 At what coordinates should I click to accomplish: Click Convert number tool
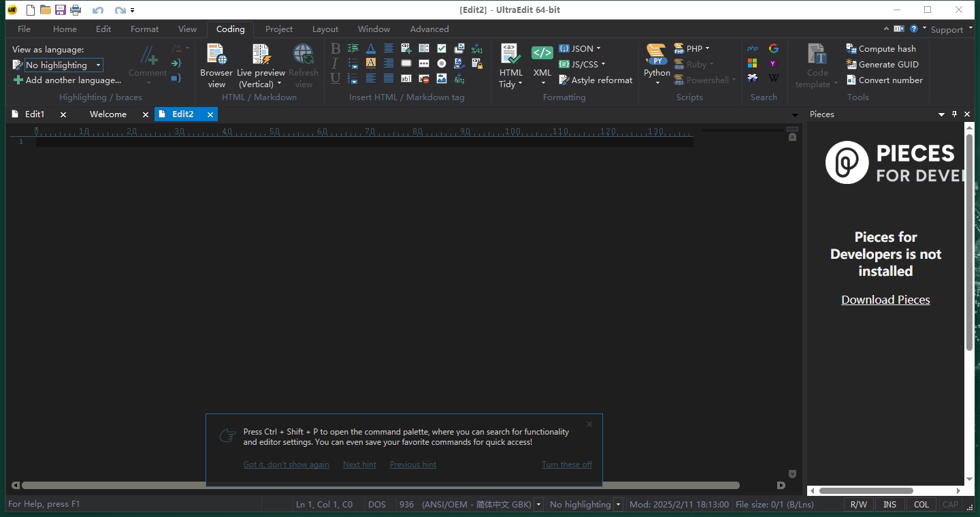click(884, 80)
